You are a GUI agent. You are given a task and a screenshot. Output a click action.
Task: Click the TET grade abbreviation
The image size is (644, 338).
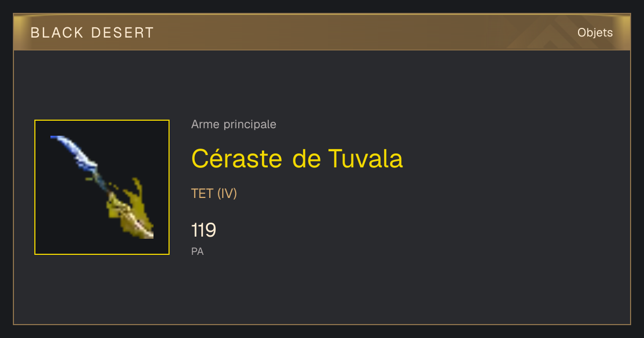tap(202, 194)
